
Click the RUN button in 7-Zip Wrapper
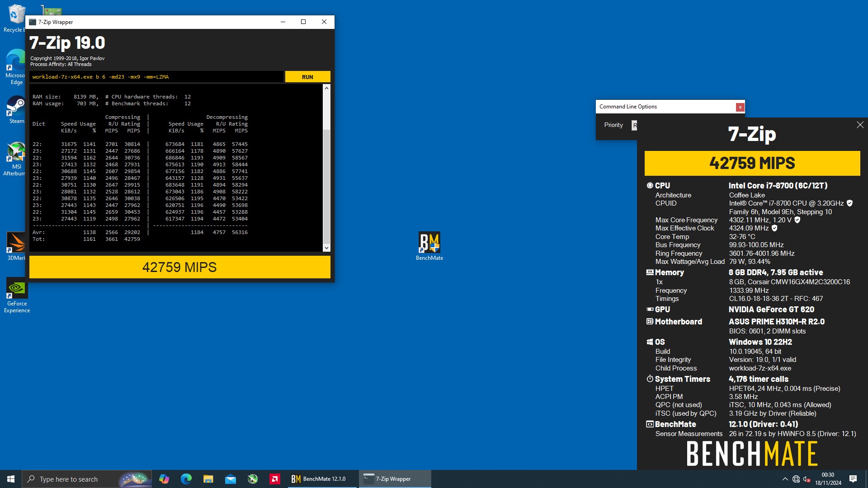pos(307,77)
